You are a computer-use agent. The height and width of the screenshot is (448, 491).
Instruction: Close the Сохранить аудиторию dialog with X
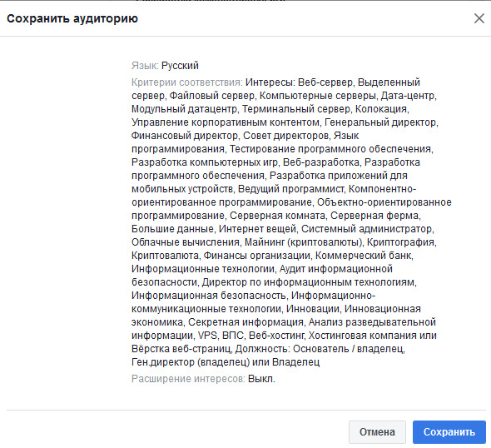479,18
